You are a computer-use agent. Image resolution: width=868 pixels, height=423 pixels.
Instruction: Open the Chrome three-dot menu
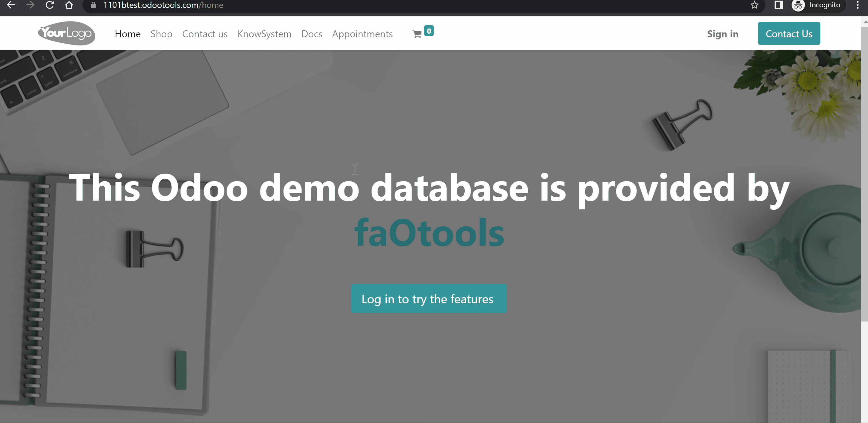[858, 5]
